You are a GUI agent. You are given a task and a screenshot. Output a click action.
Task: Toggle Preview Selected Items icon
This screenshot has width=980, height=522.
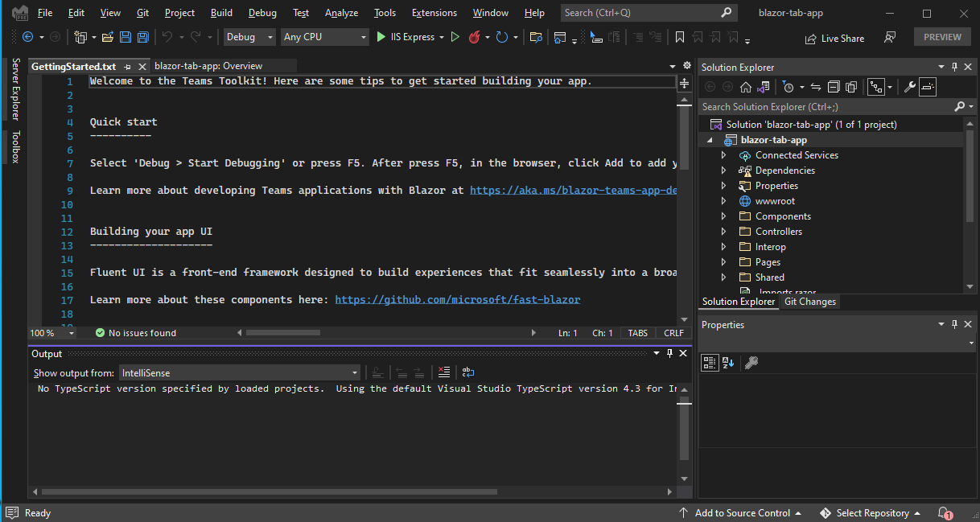[x=928, y=87]
